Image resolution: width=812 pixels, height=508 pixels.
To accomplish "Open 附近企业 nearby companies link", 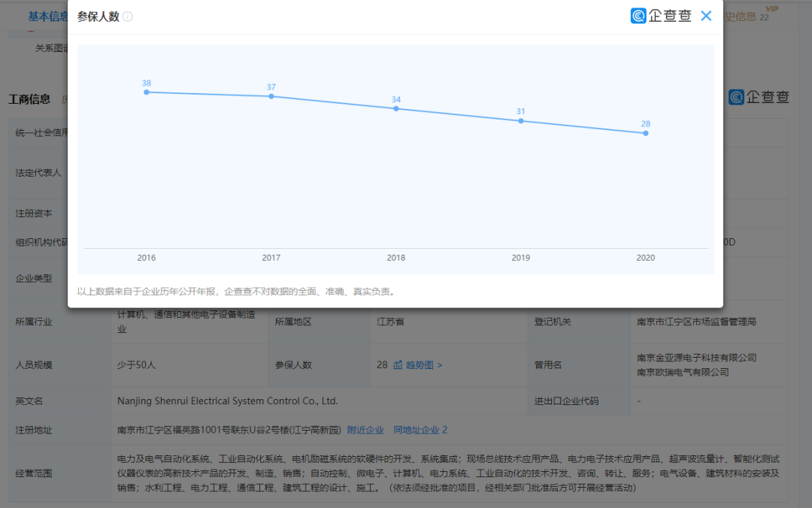I will (x=365, y=430).
